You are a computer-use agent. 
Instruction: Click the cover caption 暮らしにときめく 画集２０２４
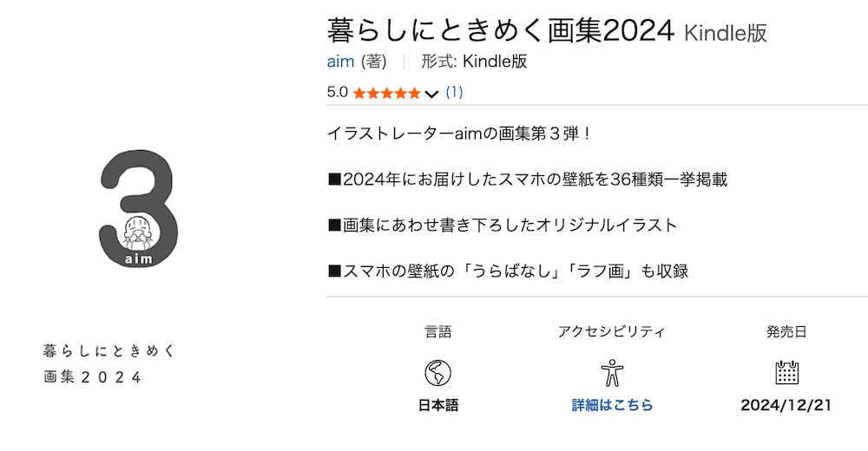click(x=109, y=364)
